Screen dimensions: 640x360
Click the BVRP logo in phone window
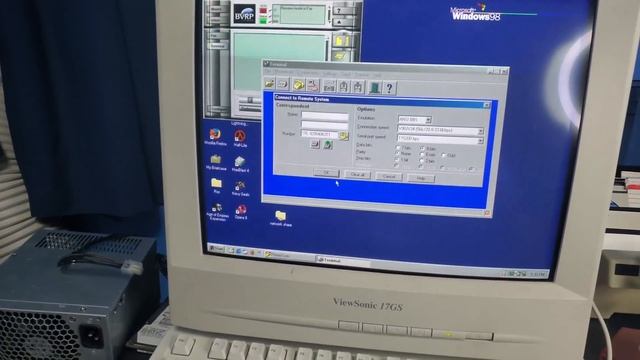(x=244, y=15)
